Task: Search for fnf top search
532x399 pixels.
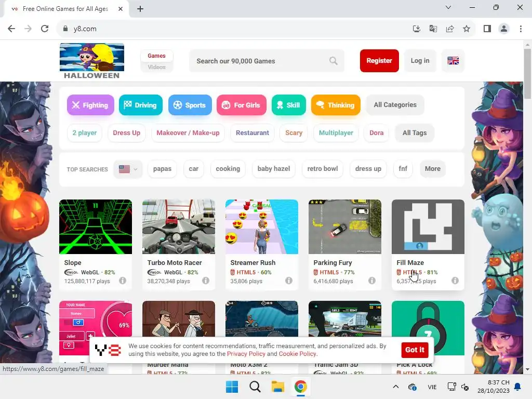Action: click(x=403, y=169)
